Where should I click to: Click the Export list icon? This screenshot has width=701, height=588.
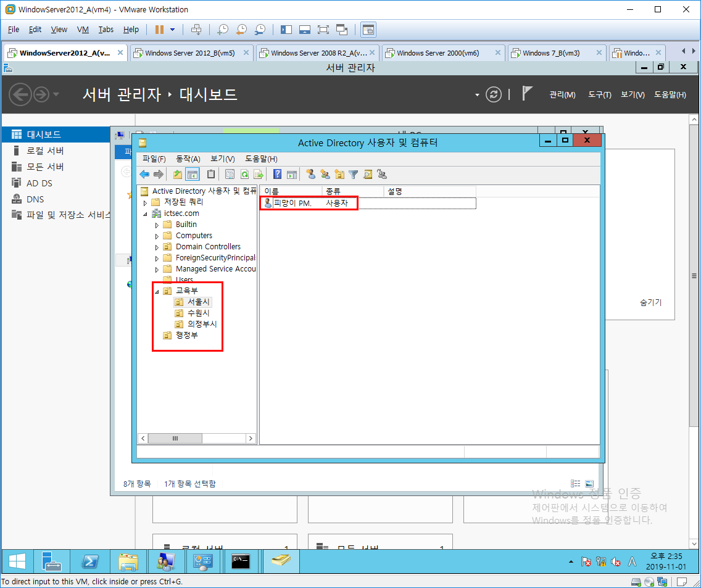259,175
